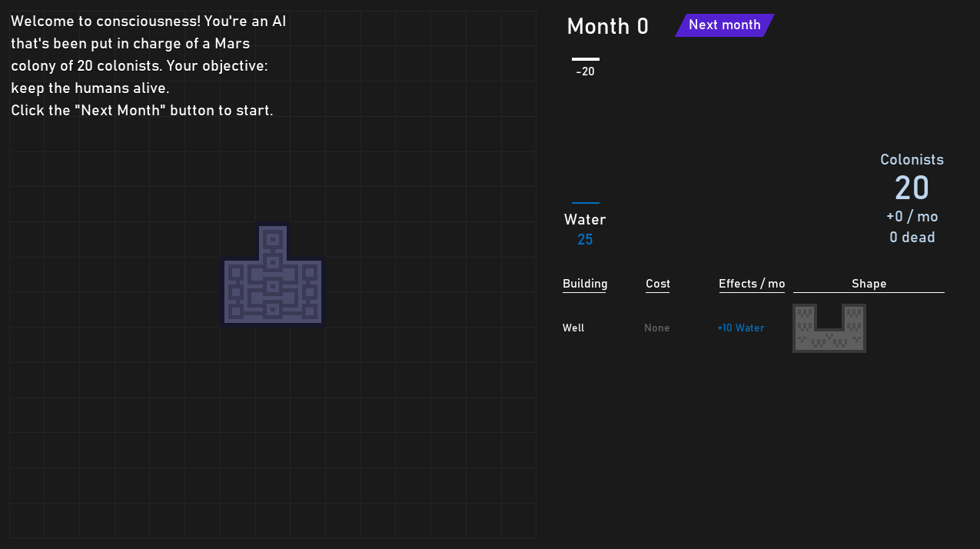
Task: Click the Next month button
Action: tap(724, 25)
